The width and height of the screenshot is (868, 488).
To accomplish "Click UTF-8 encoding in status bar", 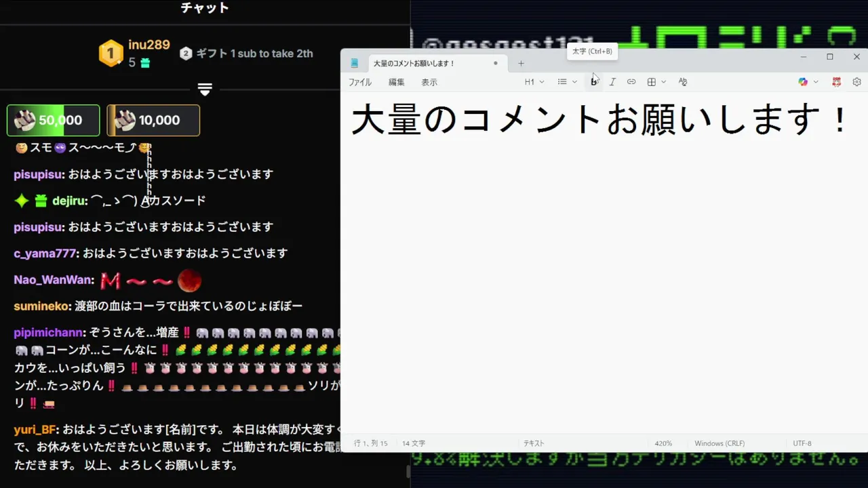I will [802, 443].
